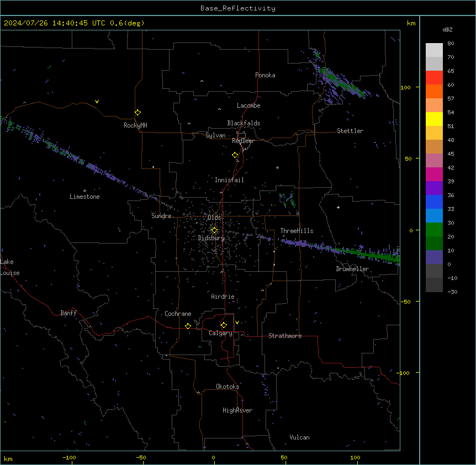476x465 pixels.
Task: Click the bright green 20-30 dBZ swatch
Action: click(434, 230)
